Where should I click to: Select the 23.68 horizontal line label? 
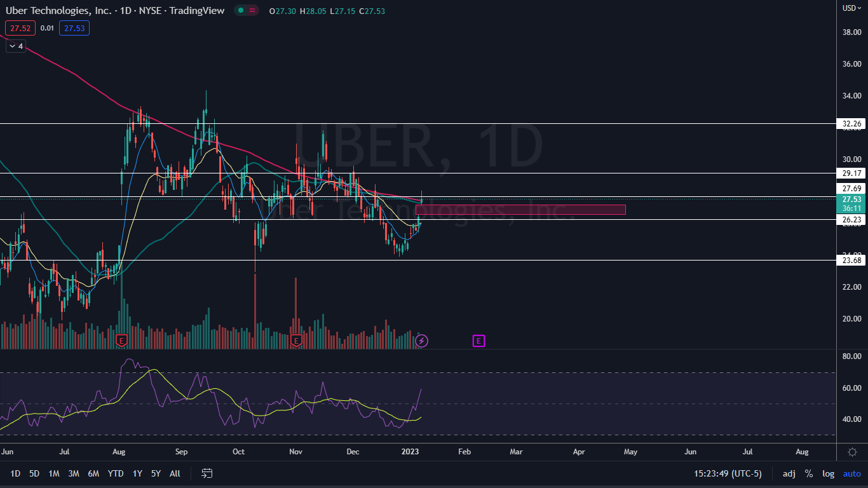pyautogui.click(x=851, y=260)
